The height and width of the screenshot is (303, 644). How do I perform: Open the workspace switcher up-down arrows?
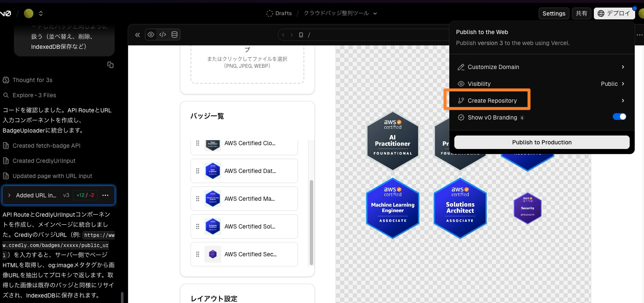41,13
